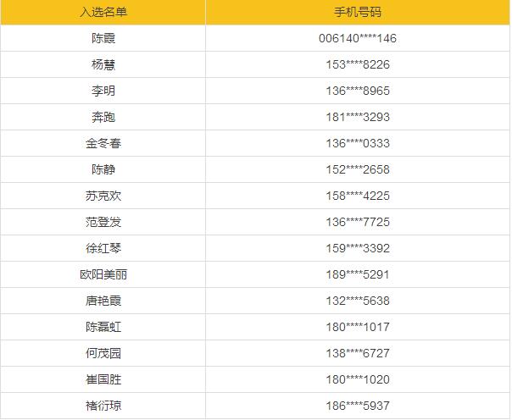Click phone number 006140****146
This screenshot has width=512, height=420.
point(357,38)
